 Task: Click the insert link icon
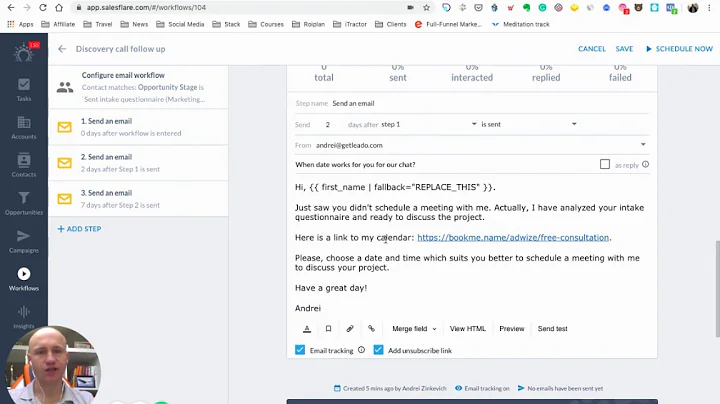click(x=371, y=329)
